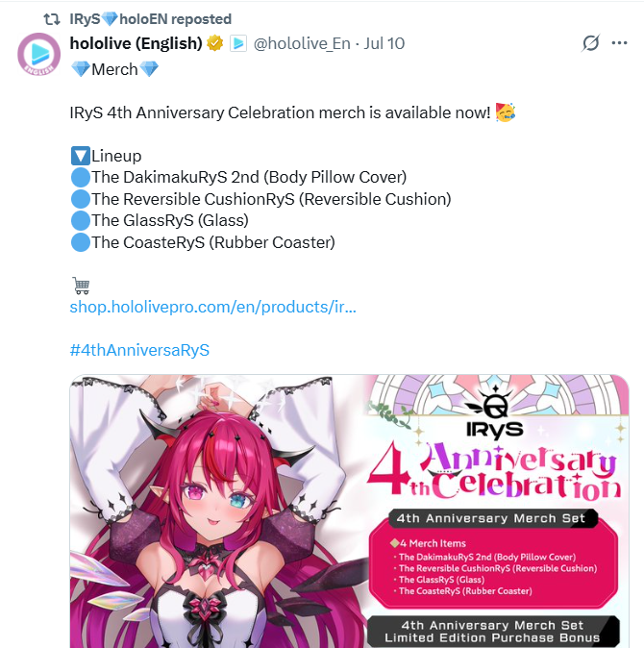Image resolution: width=644 pixels, height=648 pixels.
Task: Open the hololive English profile avatar
Action: 38,54
